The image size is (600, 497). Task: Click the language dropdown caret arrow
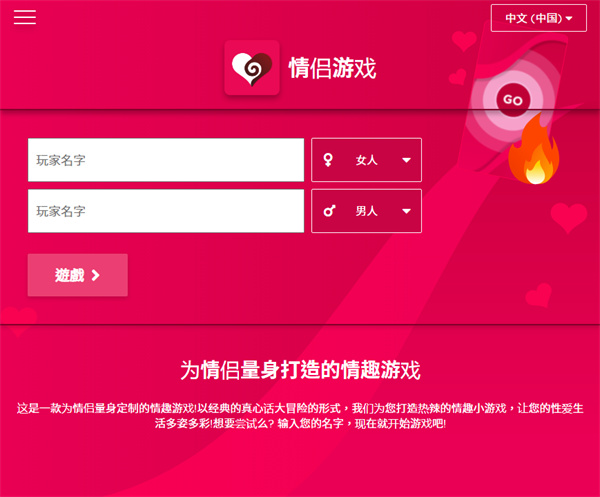[x=569, y=18]
